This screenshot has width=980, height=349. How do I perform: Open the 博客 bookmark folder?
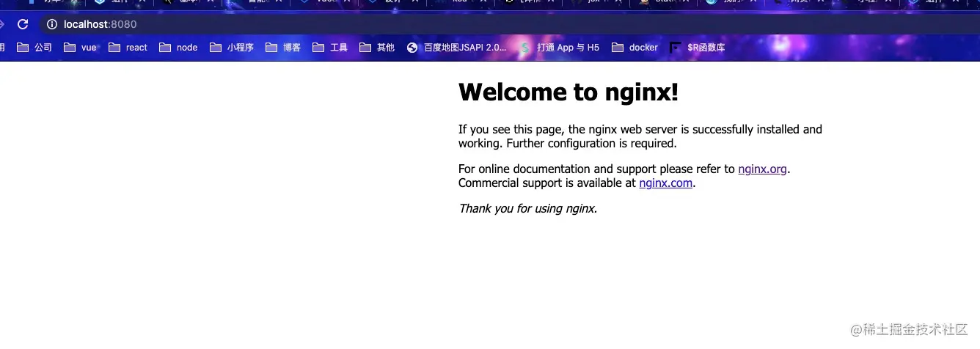283,48
